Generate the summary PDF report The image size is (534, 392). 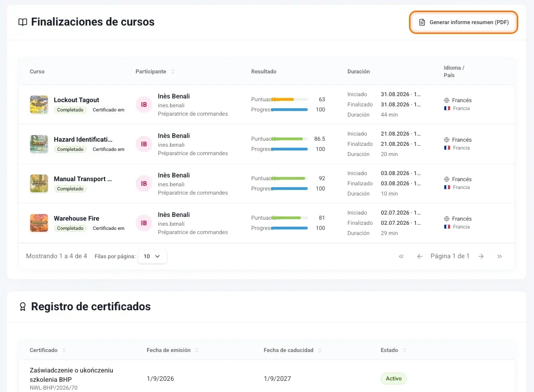coord(463,22)
